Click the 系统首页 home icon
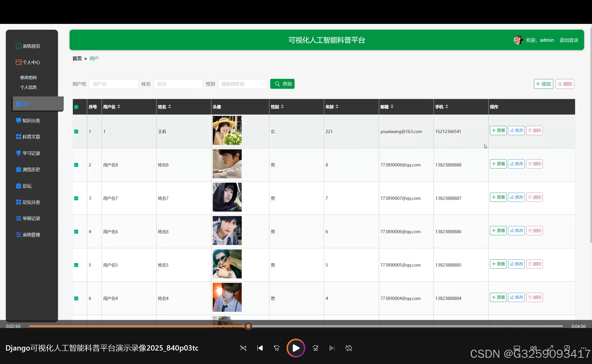Viewport: 592px width, 364px height. 19,46
